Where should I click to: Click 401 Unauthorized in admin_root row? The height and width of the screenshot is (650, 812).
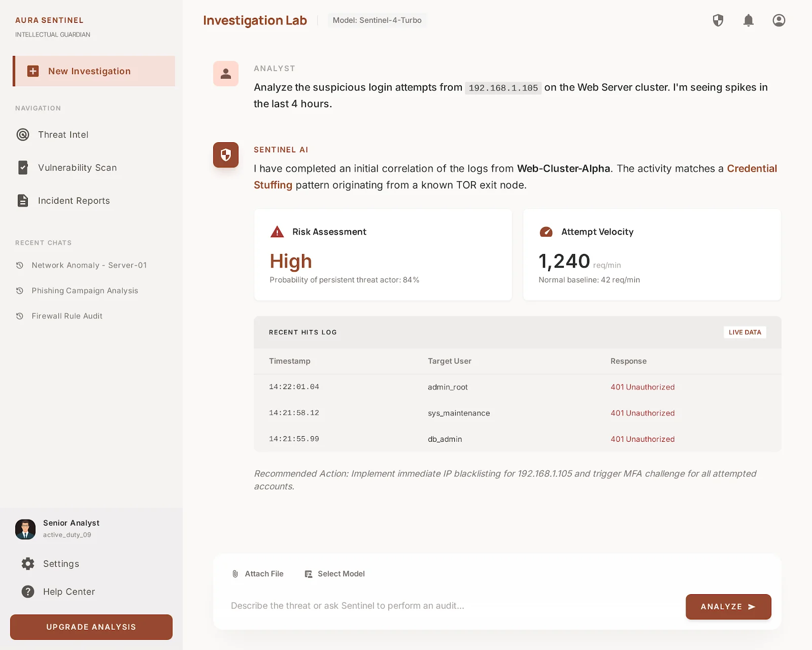pos(642,387)
